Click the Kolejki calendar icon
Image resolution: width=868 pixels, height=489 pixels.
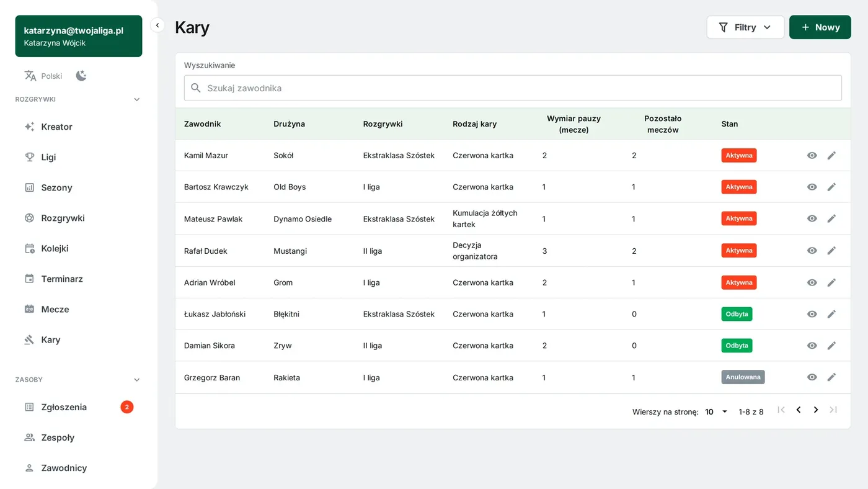click(x=29, y=248)
